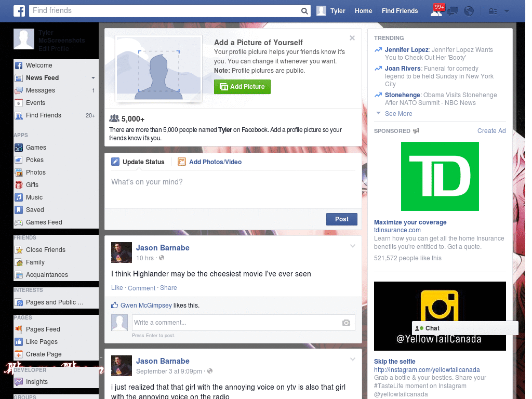Click the Family house icon
This screenshot has height=399, width=532.
pyautogui.click(x=19, y=262)
